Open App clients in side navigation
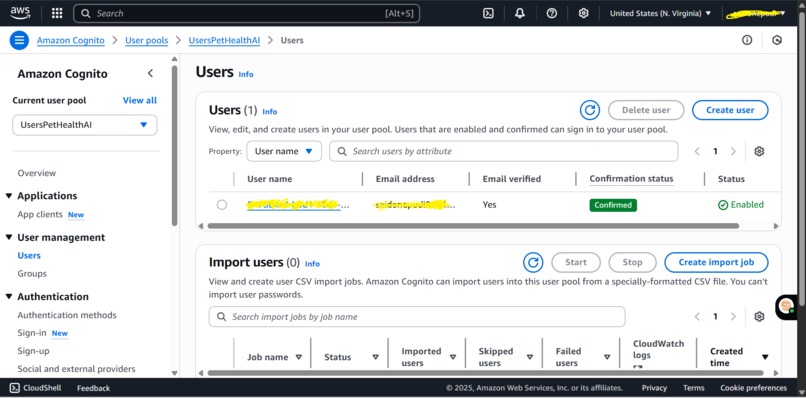This screenshot has height=398, width=806. tap(40, 214)
